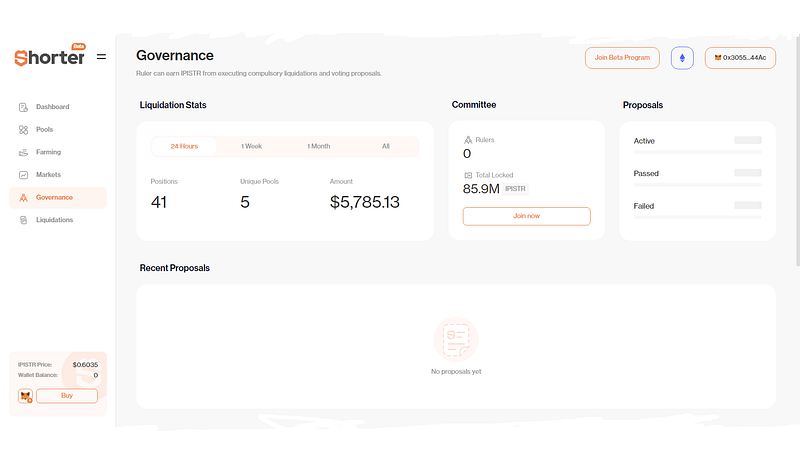Click the Ethereum network icon button
This screenshot has height=449, width=800.
[x=682, y=58]
